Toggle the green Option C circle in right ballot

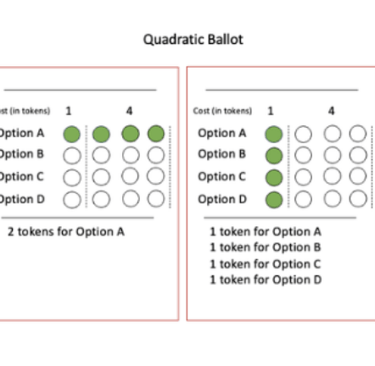coord(274,177)
